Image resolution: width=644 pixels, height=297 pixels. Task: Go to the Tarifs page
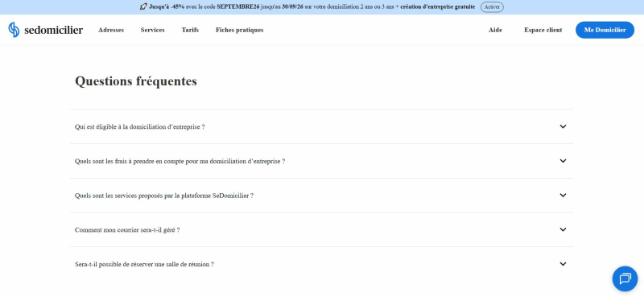[x=190, y=30]
